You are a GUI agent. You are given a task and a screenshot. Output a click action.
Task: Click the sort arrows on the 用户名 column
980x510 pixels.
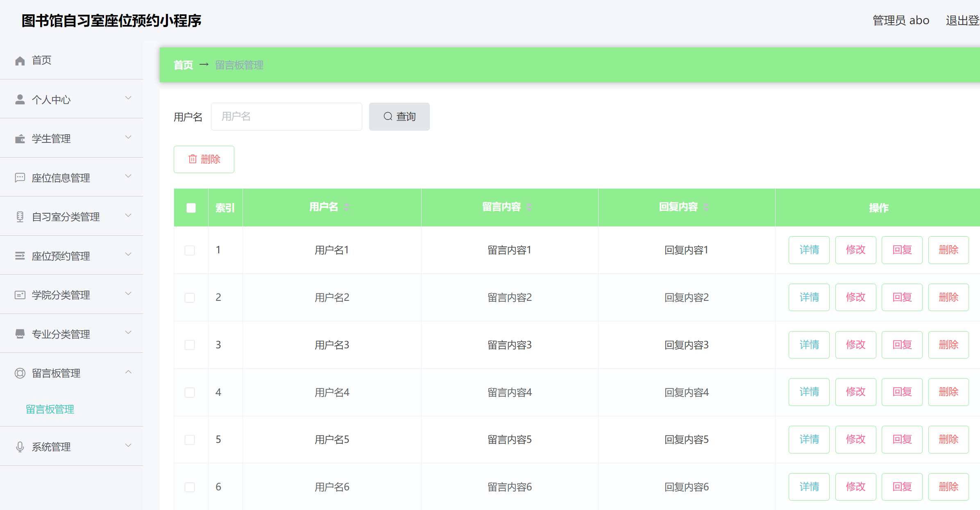347,207
